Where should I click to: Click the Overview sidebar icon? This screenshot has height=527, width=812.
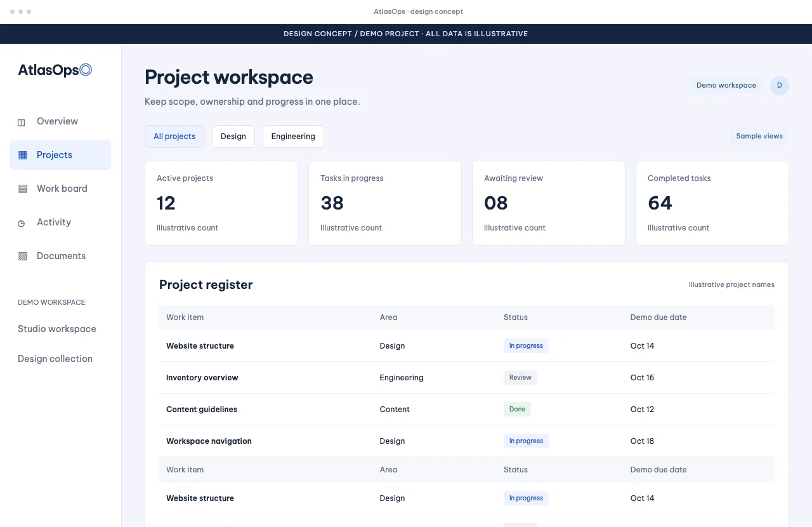(22, 122)
